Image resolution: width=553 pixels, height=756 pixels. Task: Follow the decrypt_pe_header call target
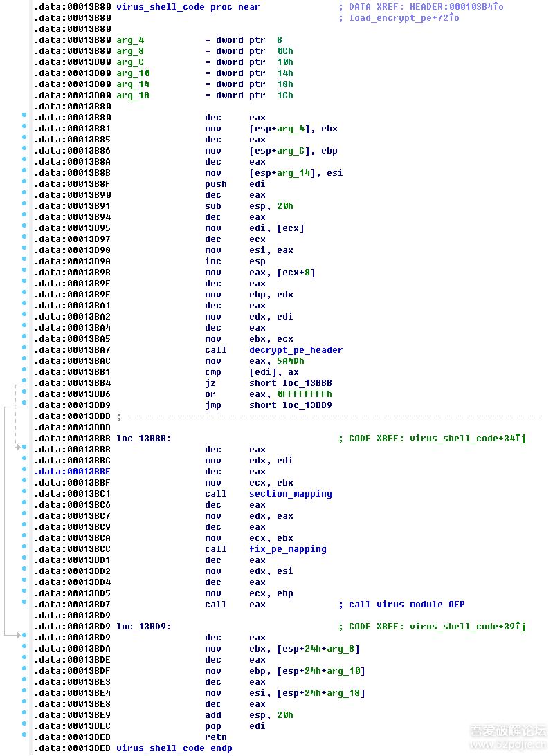tap(296, 350)
